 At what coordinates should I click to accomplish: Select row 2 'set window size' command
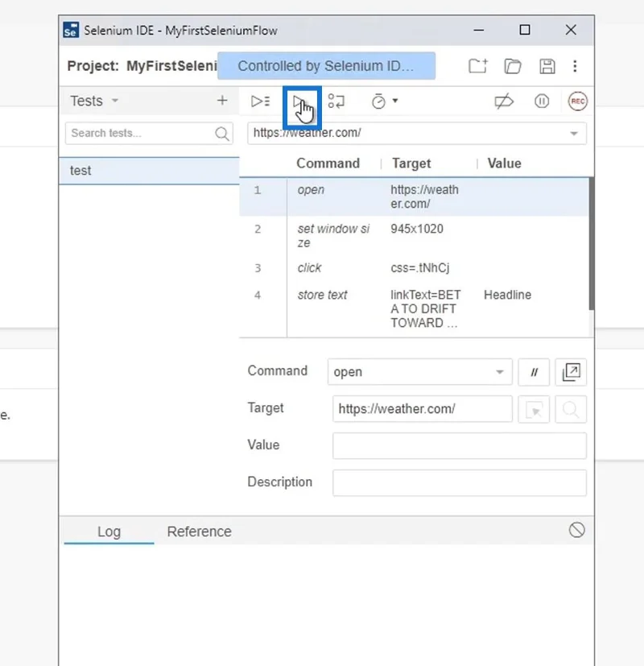[414, 236]
